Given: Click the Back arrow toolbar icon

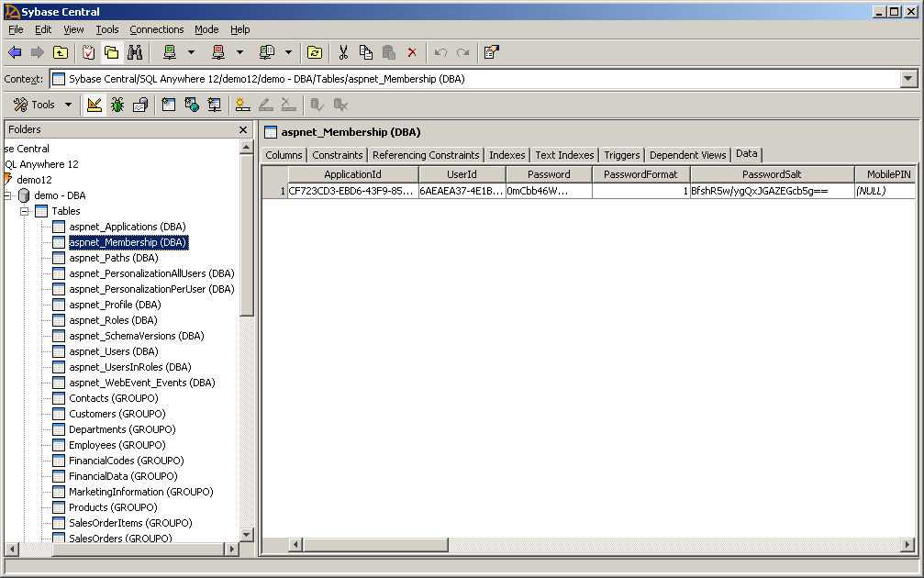Looking at the screenshot, I should (15, 52).
